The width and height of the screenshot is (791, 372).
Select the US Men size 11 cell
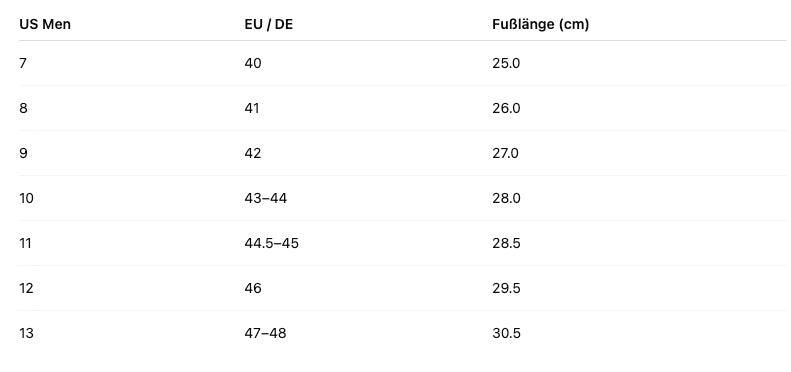tap(25, 243)
